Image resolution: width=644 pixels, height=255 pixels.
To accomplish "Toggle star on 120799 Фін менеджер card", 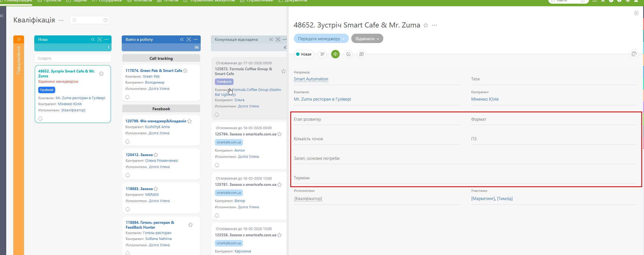I will pos(190,121).
